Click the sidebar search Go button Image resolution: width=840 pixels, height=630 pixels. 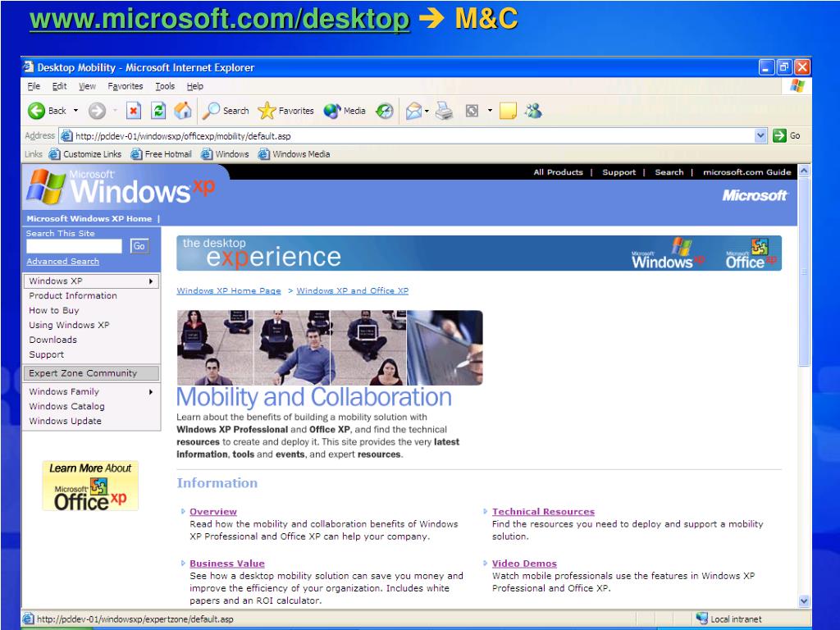tap(139, 246)
